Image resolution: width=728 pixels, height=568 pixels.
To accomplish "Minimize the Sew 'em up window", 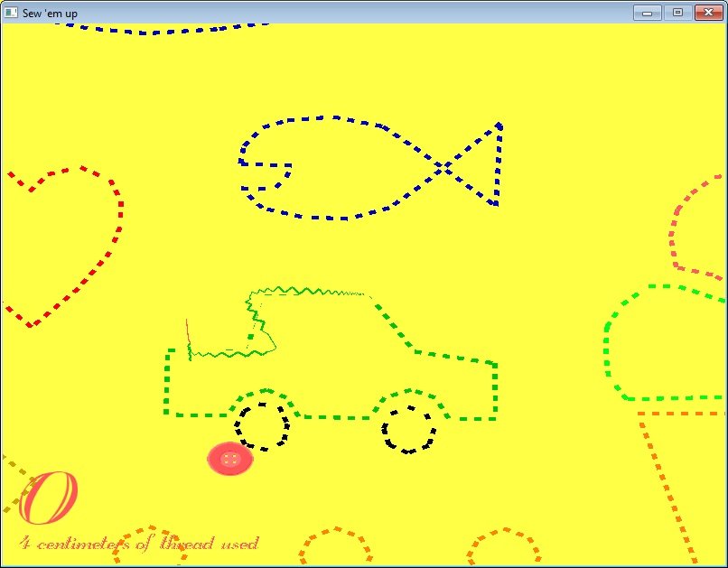I will click(x=647, y=13).
